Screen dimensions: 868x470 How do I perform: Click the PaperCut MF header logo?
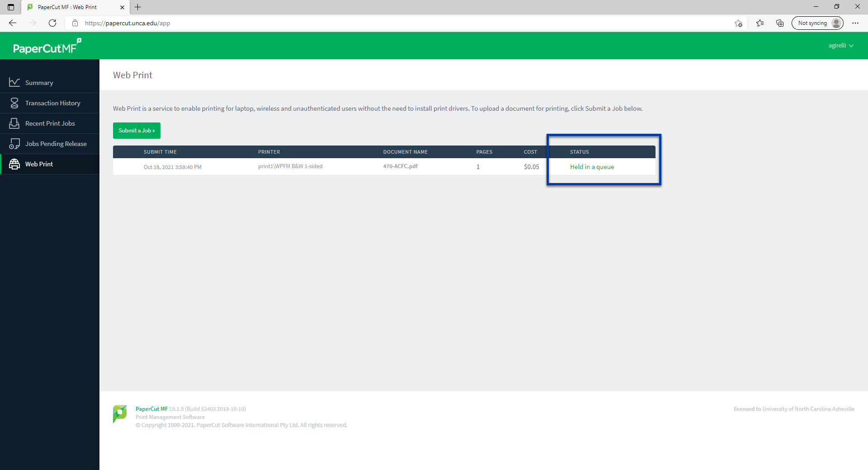click(x=47, y=47)
